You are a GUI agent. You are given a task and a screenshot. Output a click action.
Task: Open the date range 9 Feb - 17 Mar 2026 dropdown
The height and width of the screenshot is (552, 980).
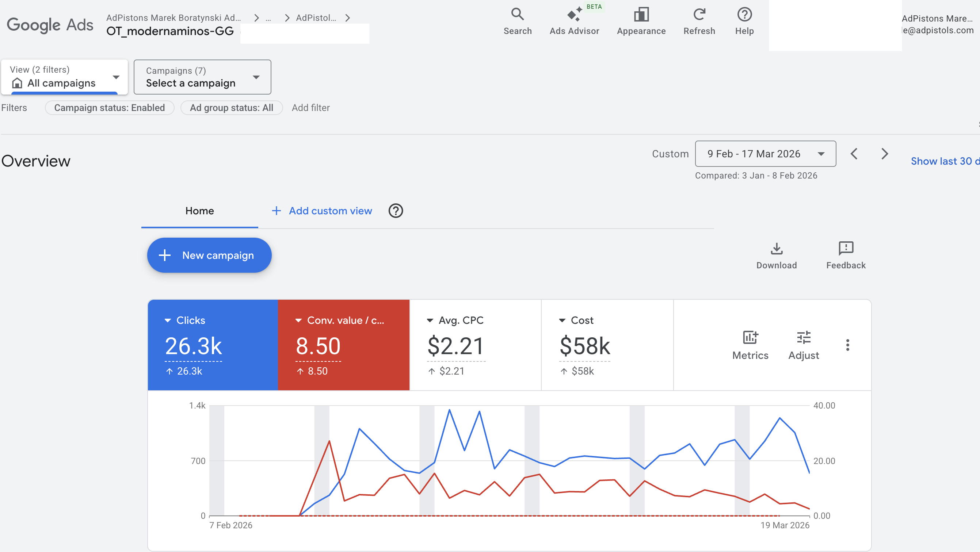click(765, 154)
